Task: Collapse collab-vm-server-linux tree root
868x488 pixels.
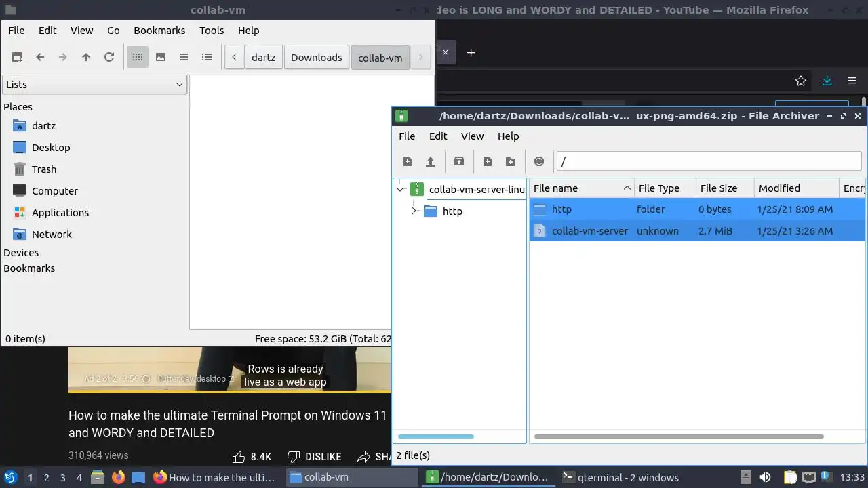Action: [x=400, y=190]
